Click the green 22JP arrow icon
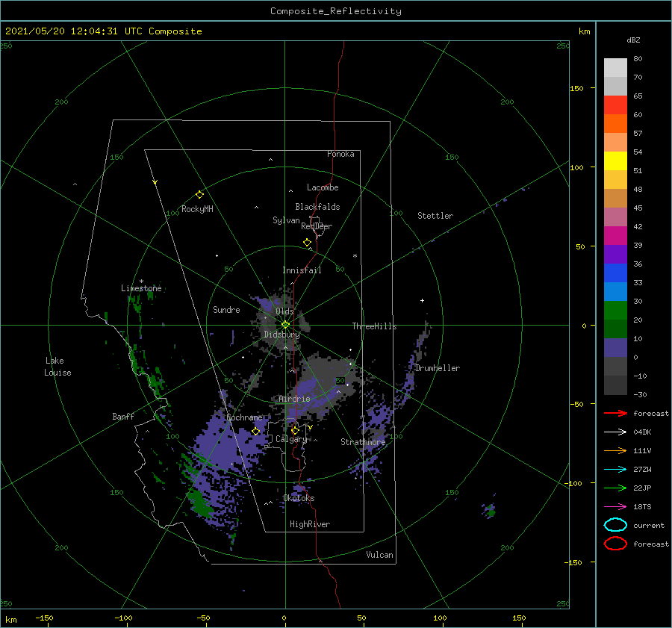The width and height of the screenshot is (672, 628). 615,488
